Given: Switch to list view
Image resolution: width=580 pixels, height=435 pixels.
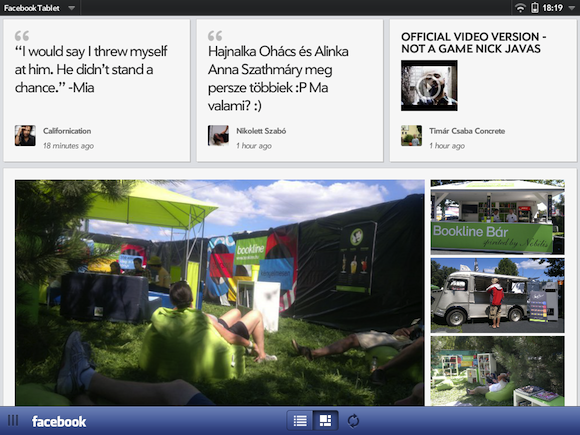Looking at the screenshot, I should 300,421.
